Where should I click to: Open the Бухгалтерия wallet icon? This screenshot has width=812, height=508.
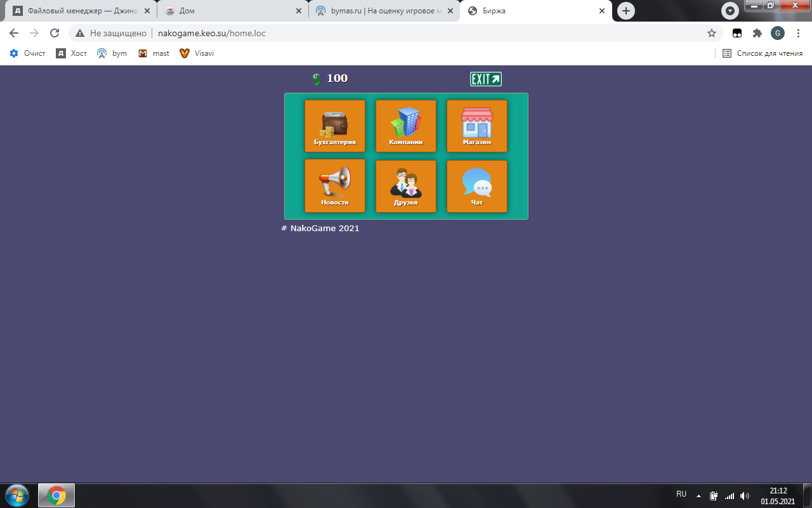(334, 126)
